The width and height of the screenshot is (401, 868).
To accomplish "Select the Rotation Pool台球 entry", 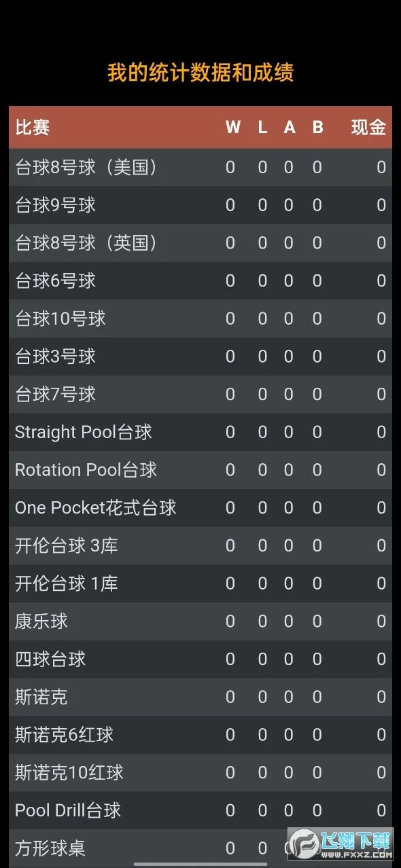I will click(x=85, y=469).
